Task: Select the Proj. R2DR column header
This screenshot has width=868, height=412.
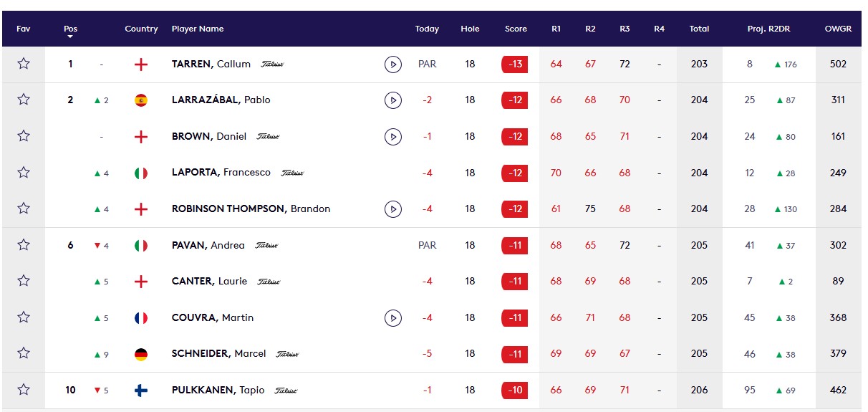Action: (x=767, y=29)
